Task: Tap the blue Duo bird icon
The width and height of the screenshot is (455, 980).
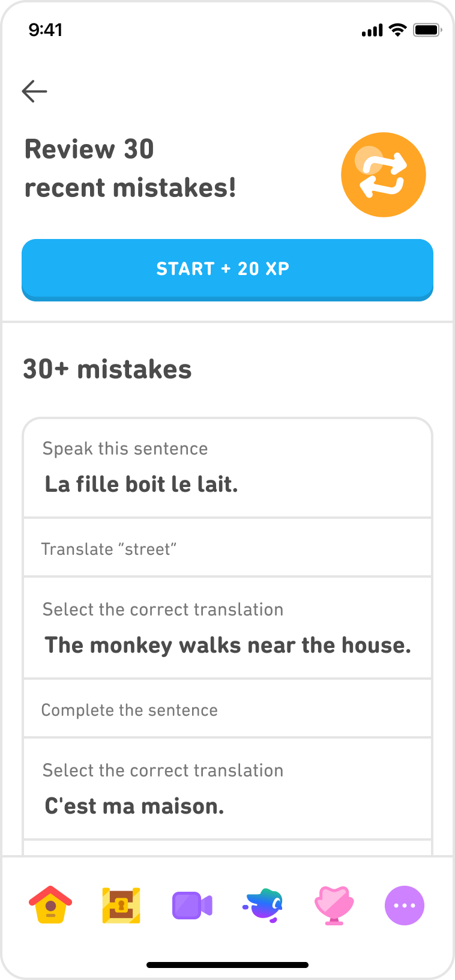Action: 263,905
